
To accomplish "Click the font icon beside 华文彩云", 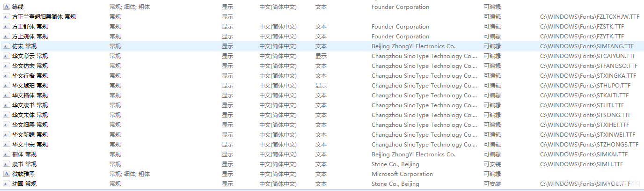I will (6, 56).
